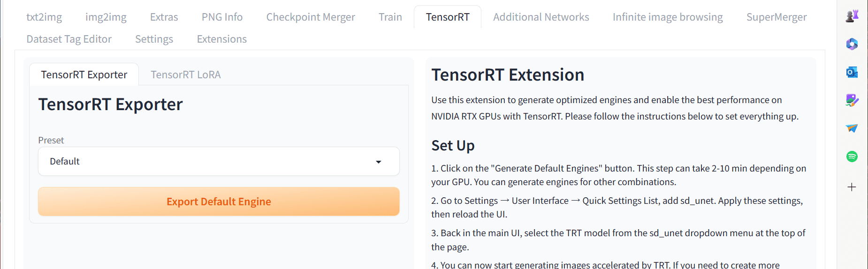Switch to the Extras tab
This screenshot has width=868, height=269.
[164, 17]
